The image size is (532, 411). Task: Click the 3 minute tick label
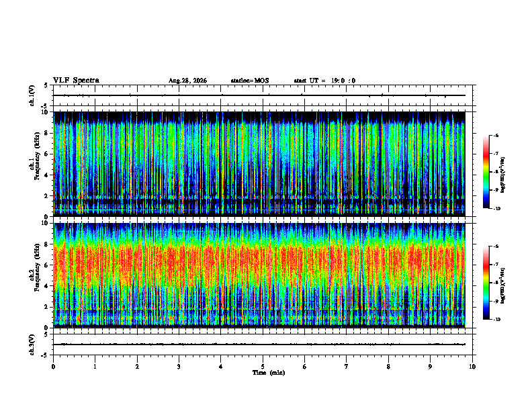tap(179, 367)
